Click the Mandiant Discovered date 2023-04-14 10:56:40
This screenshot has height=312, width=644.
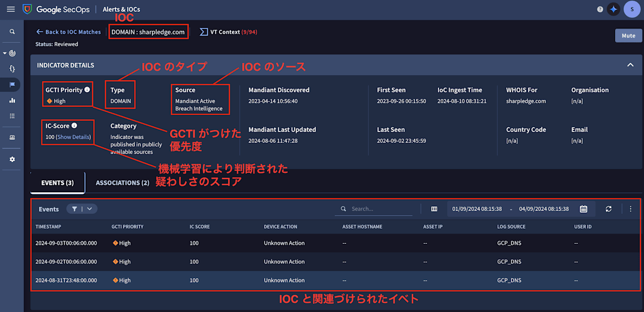pos(273,101)
